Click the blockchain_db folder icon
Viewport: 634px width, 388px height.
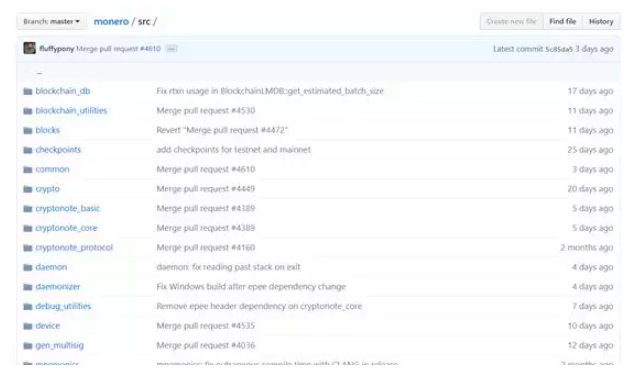(x=27, y=91)
